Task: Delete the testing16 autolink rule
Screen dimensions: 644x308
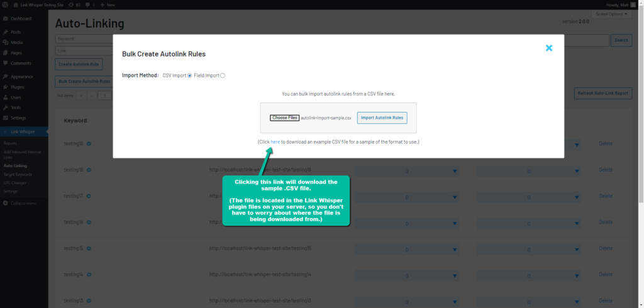Action: pos(606,222)
